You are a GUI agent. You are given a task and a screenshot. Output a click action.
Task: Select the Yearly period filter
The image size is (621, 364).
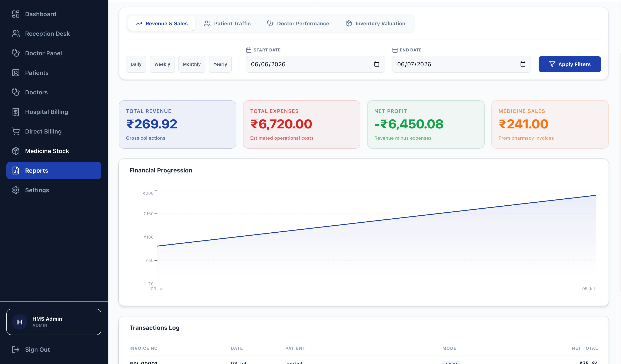pos(220,64)
